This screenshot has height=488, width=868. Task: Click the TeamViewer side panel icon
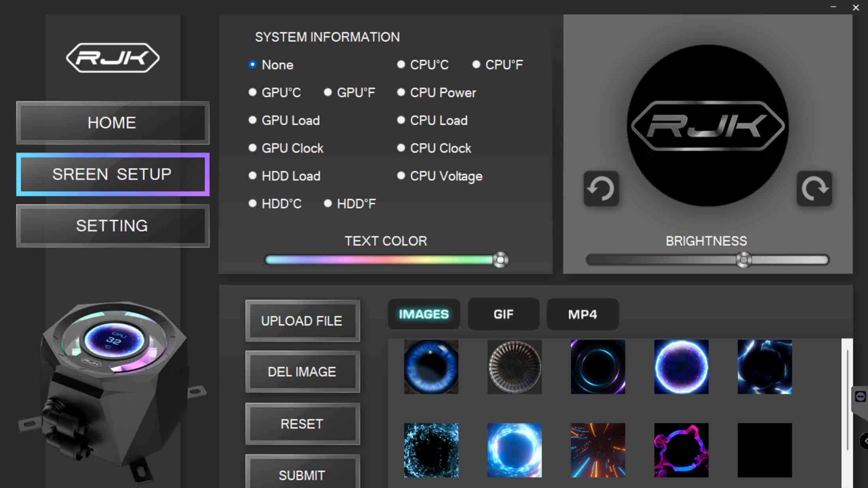pos(860,396)
